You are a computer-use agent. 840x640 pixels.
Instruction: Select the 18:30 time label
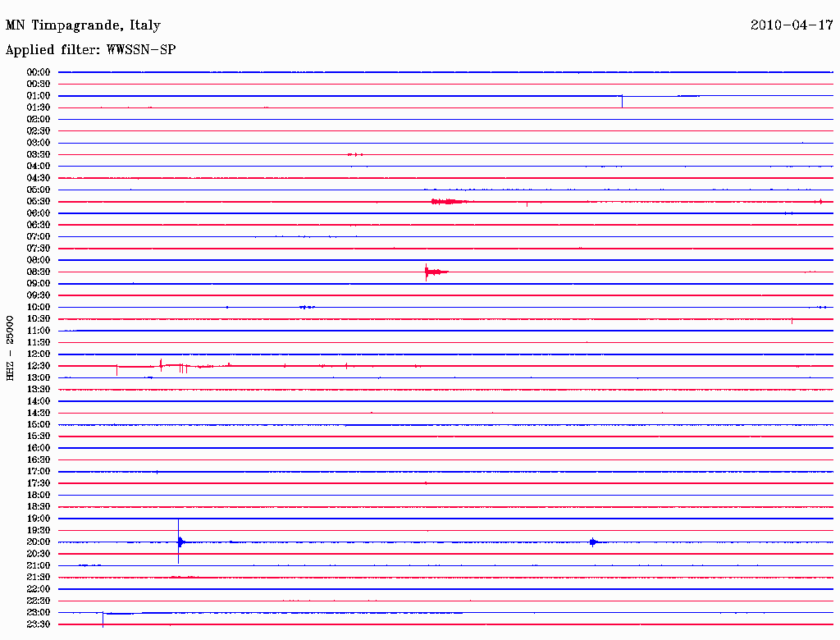click(x=39, y=507)
